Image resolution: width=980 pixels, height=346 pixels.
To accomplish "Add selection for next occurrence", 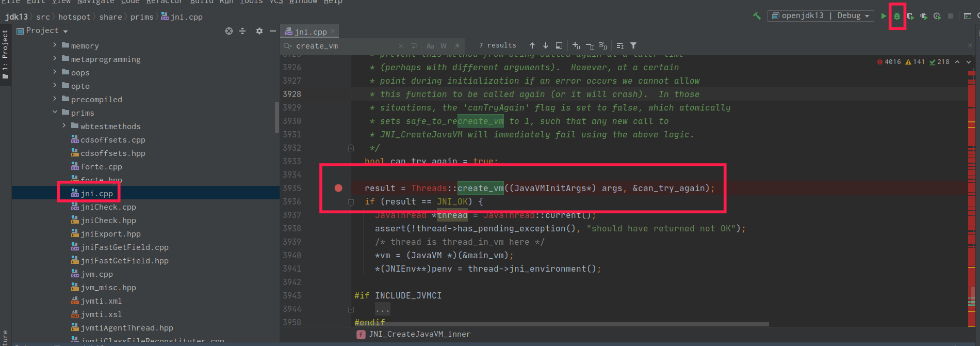I will tap(576, 45).
